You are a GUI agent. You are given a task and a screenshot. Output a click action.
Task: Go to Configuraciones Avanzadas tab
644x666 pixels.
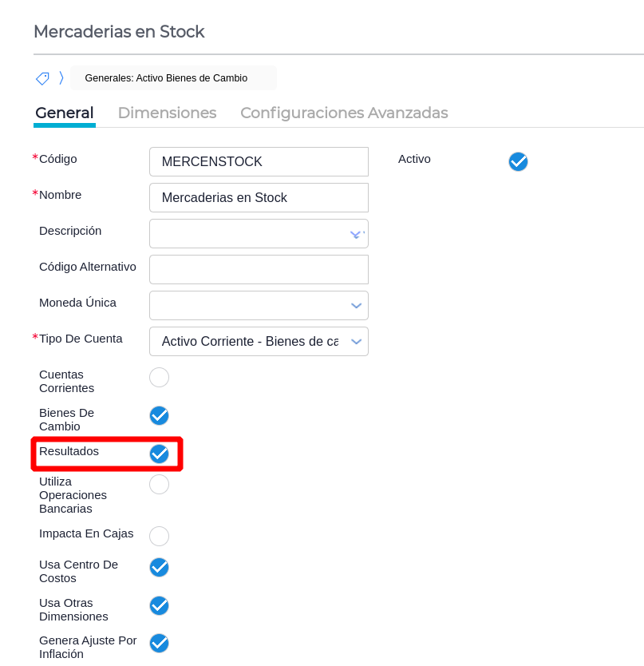pos(344,113)
